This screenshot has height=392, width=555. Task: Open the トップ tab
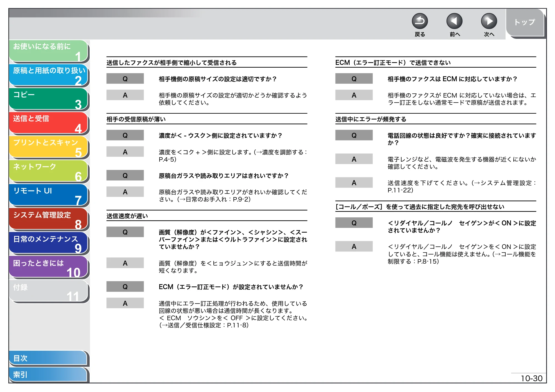[524, 22]
